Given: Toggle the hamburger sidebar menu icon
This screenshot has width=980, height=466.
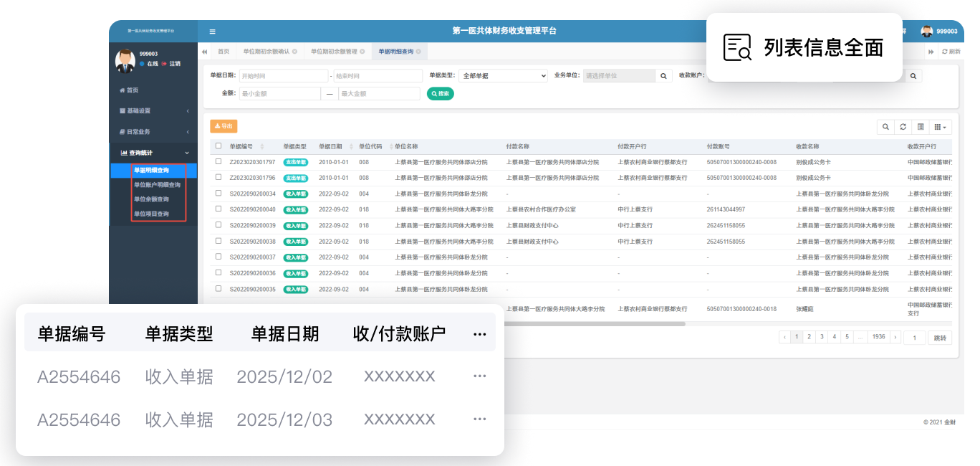Looking at the screenshot, I should tap(212, 32).
